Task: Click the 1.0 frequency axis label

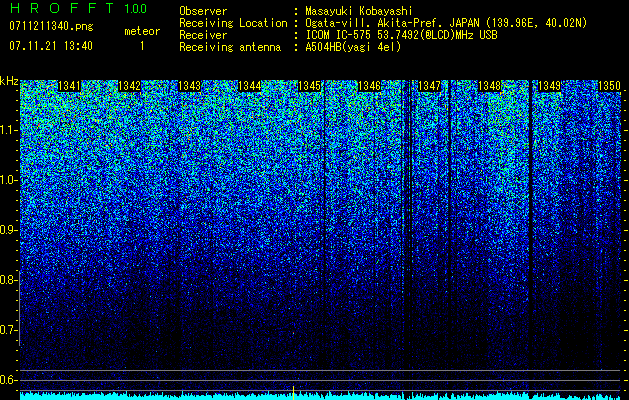Action: (8, 180)
